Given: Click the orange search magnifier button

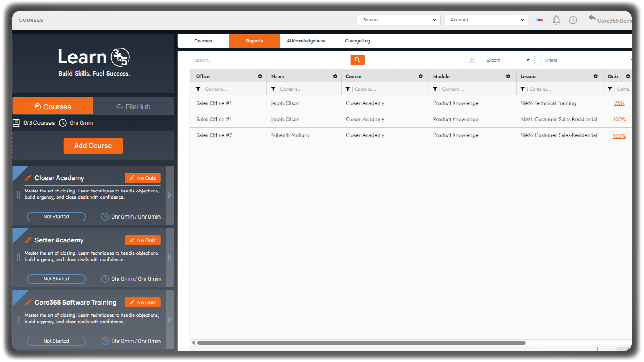Looking at the screenshot, I should [358, 60].
